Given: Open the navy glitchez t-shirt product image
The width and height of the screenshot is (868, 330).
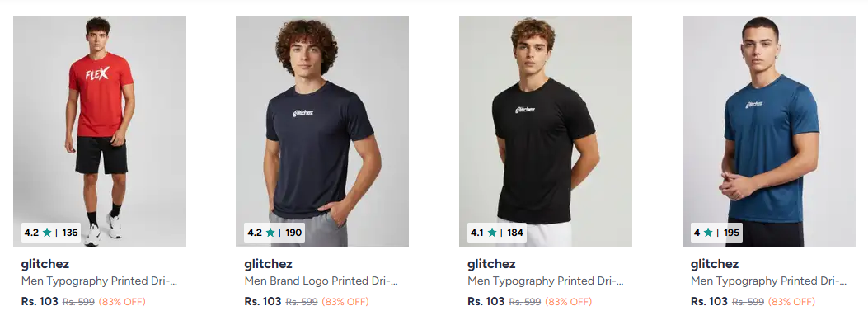Looking at the screenshot, I should pos(322,132).
